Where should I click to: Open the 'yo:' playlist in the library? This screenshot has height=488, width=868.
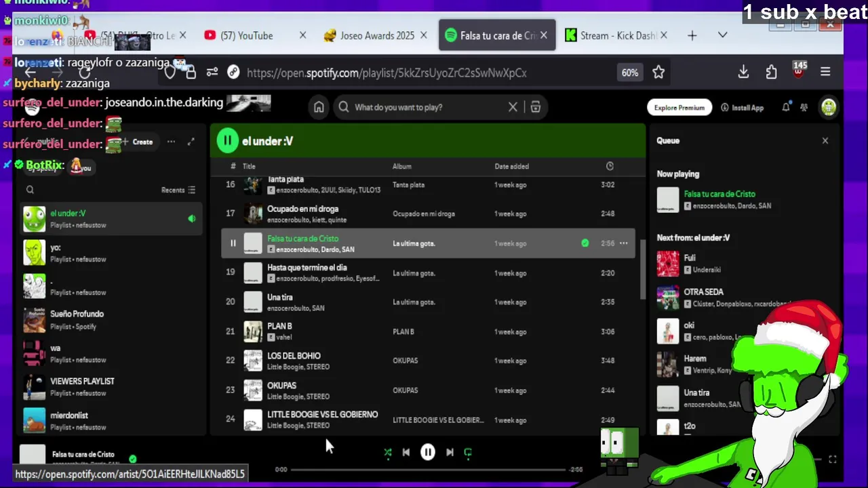tap(112, 253)
